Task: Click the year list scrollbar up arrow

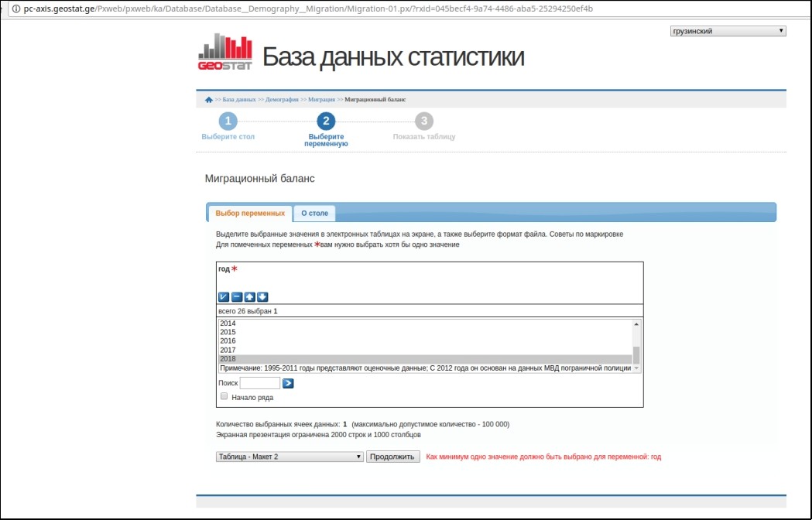Action: click(637, 324)
